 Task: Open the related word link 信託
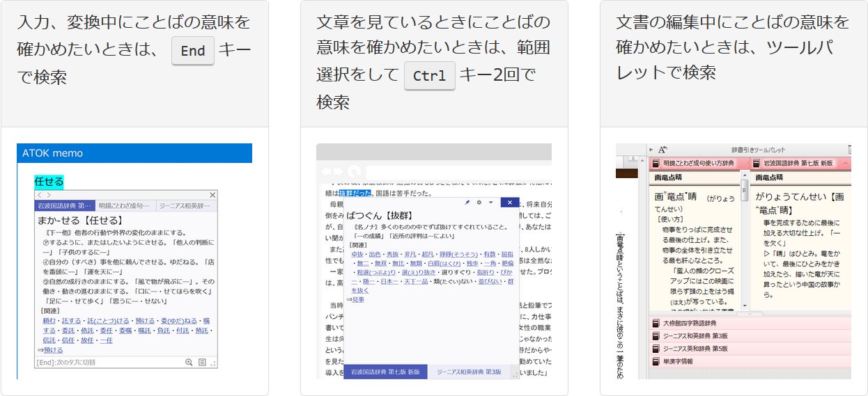pos(49,340)
